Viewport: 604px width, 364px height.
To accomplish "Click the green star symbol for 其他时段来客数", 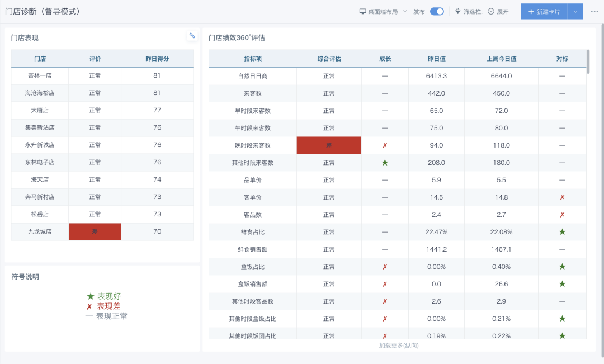I will pyautogui.click(x=385, y=163).
